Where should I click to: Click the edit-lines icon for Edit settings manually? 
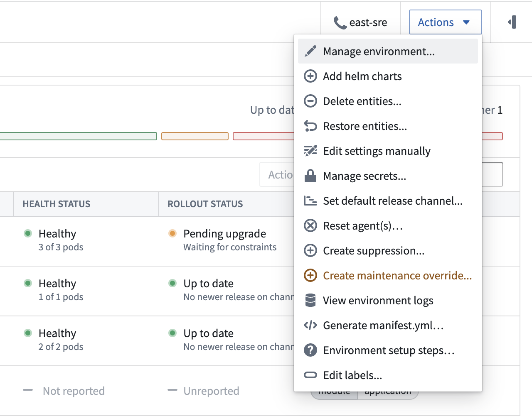310,151
